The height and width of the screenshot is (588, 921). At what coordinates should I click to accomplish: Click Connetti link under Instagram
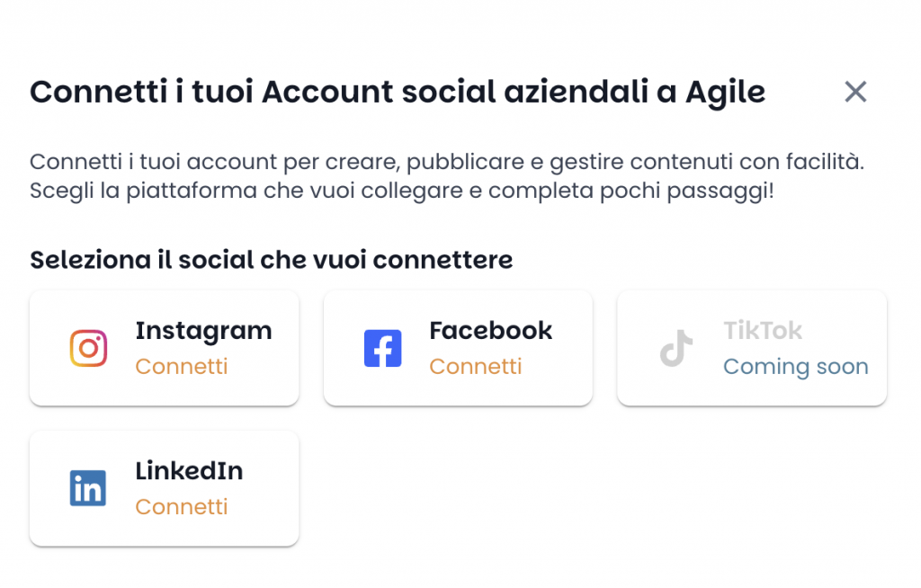tap(182, 367)
